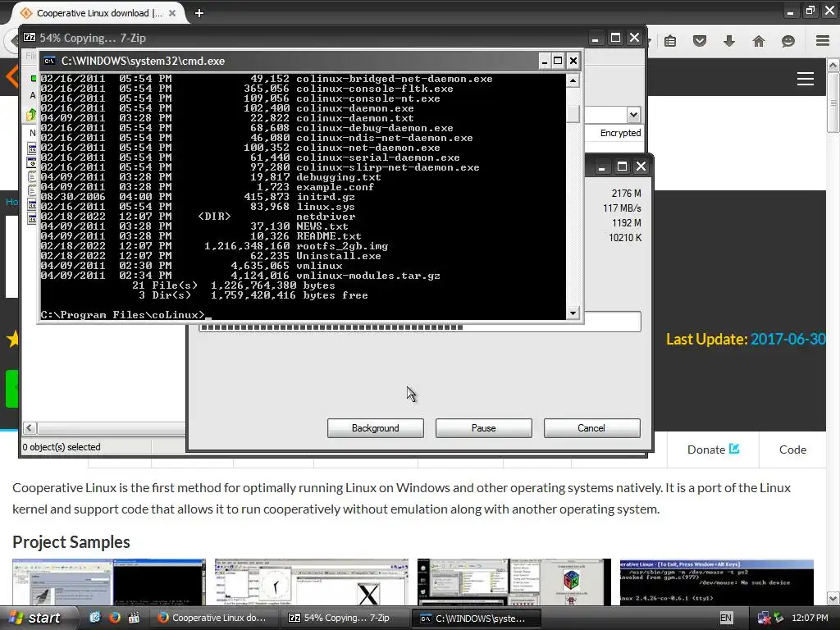This screenshot has width=840, height=630.
Task: Cancel the 7-Zip copying
Action: click(591, 428)
